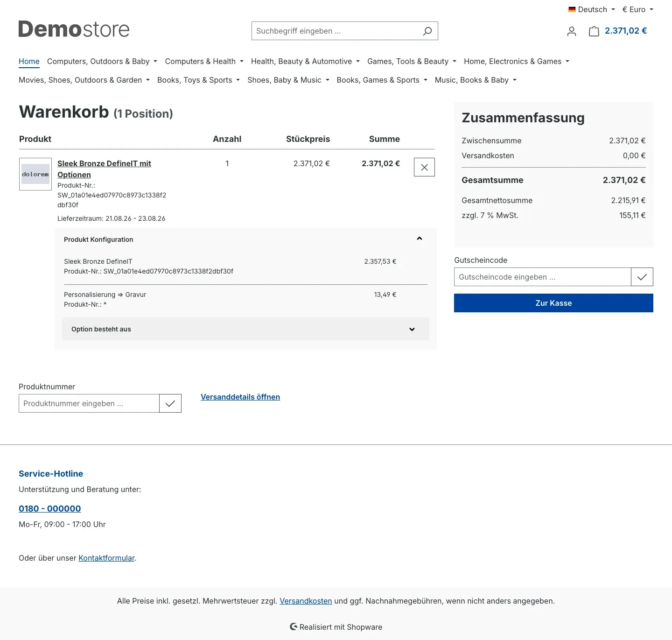The height and width of the screenshot is (640, 672).
Task: Click Versandkosten value 0,00 €
Action: click(x=634, y=155)
